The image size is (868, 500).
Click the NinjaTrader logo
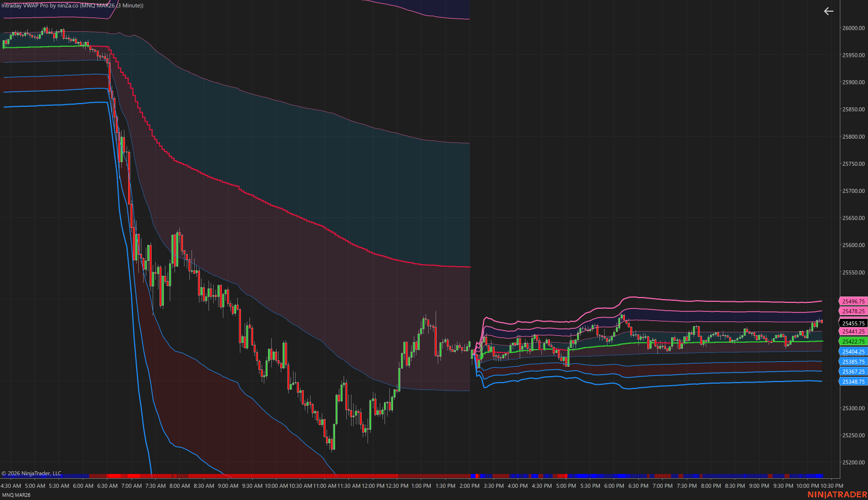(x=837, y=495)
